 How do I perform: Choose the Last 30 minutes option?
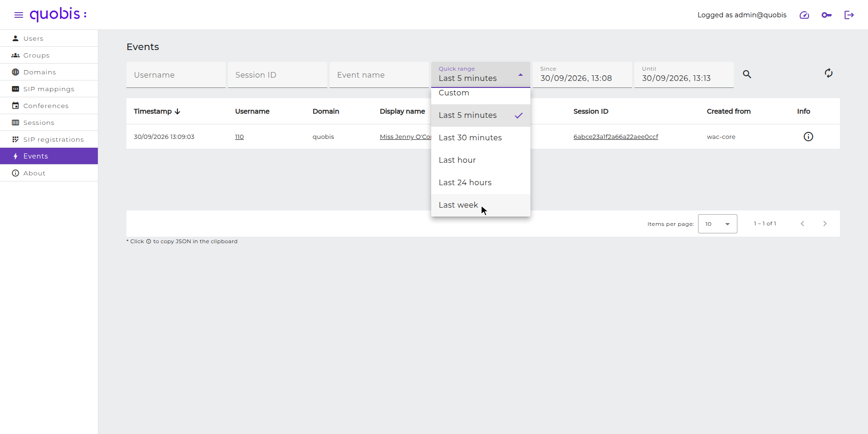point(481,137)
